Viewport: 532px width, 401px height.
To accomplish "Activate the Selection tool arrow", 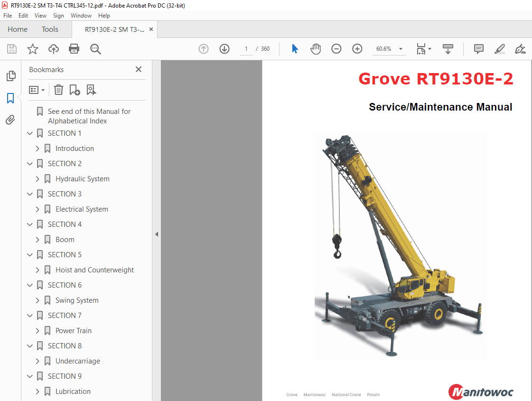I will (x=295, y=49).
